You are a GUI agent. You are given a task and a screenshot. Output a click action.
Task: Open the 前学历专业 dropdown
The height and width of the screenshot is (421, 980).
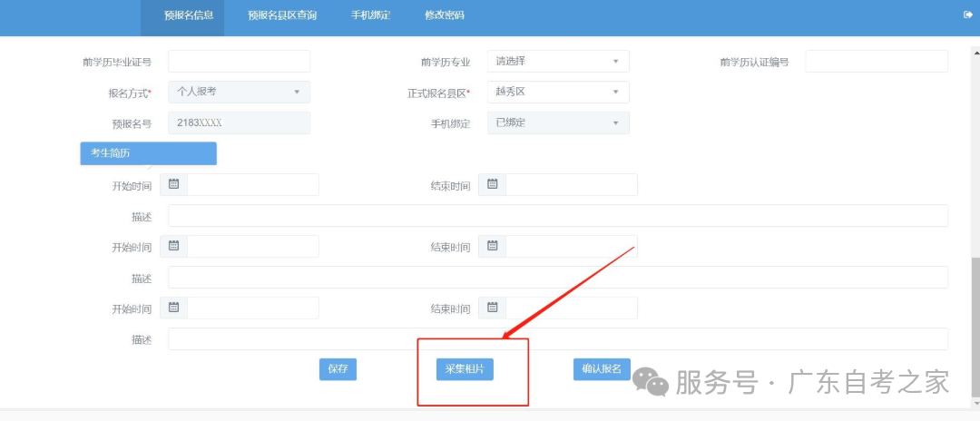(558, 61)
